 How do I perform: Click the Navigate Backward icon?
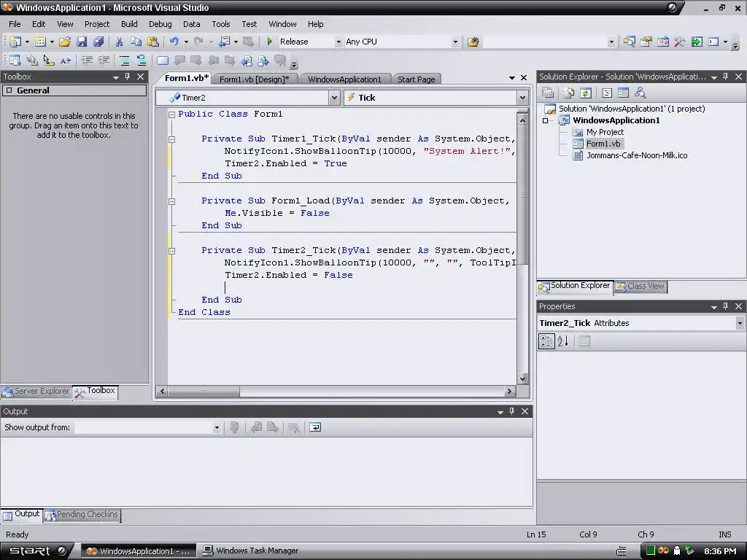[225, 42]
